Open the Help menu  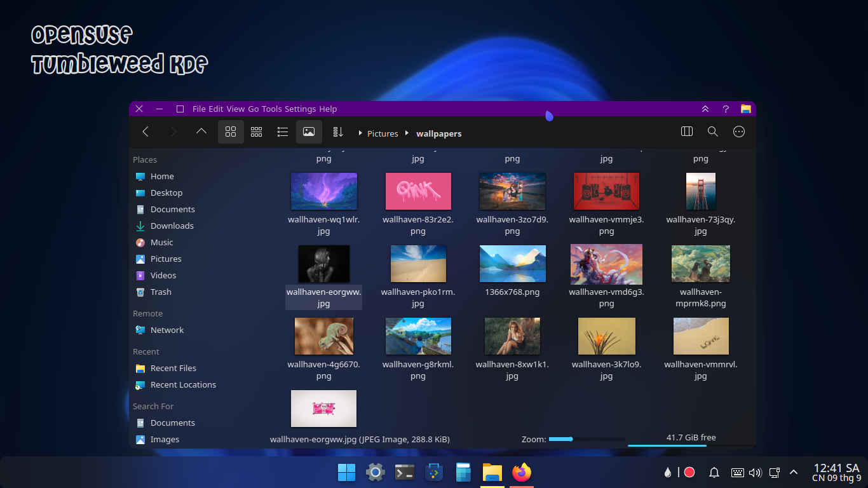click(328, 109)
